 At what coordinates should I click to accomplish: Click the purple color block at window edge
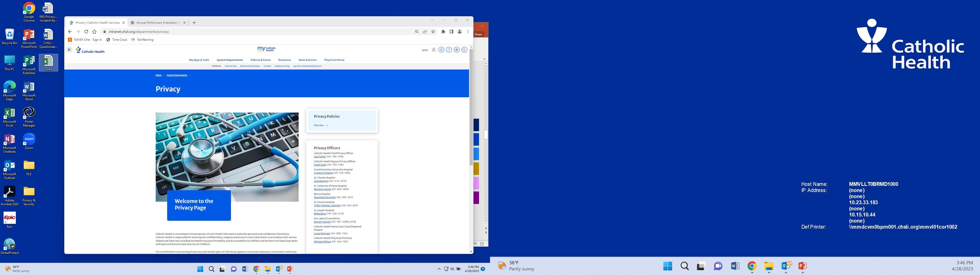(x=476, y=198)
